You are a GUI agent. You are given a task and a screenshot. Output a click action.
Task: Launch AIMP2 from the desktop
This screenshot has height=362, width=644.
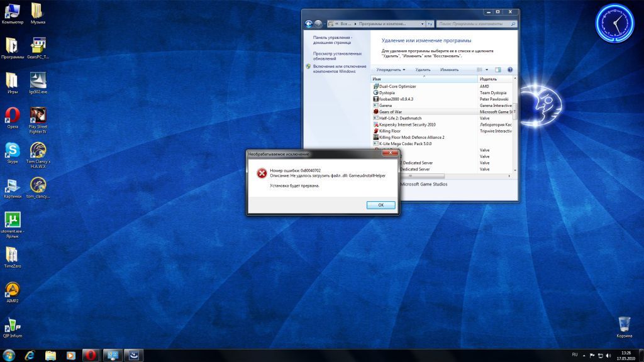click(13, 293)
